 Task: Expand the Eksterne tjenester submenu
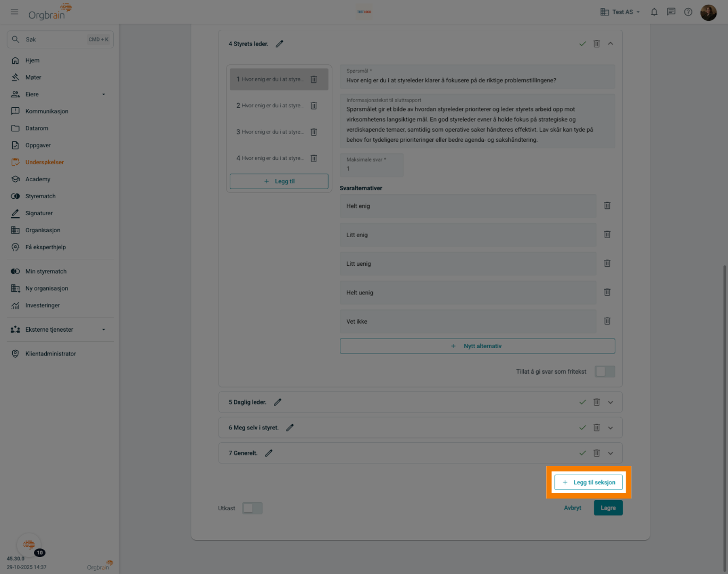point(104,330)
